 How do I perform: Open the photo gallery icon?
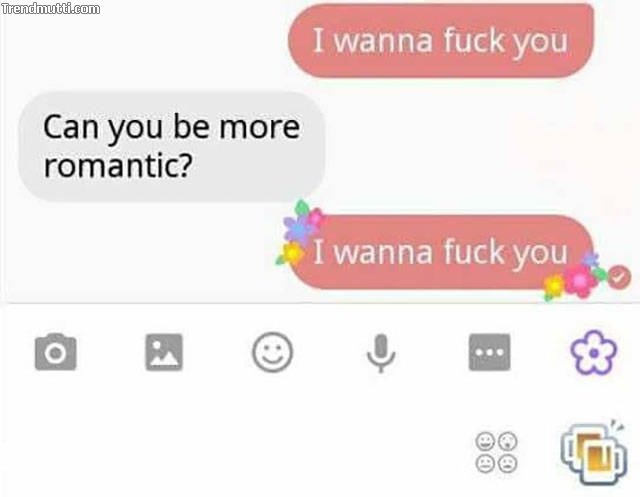click(164, 352)
